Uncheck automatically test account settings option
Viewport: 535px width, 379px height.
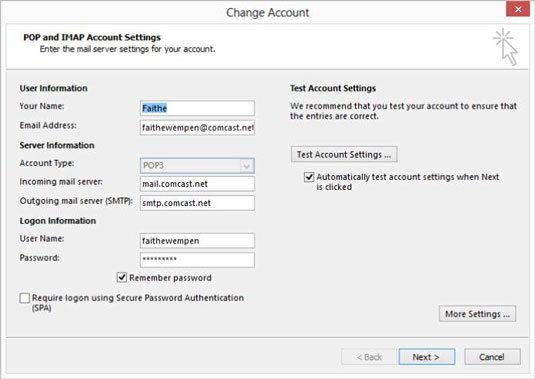pos(309,177)
